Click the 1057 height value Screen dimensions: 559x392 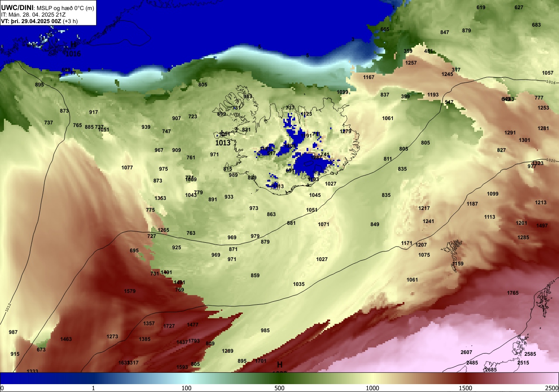548,73
